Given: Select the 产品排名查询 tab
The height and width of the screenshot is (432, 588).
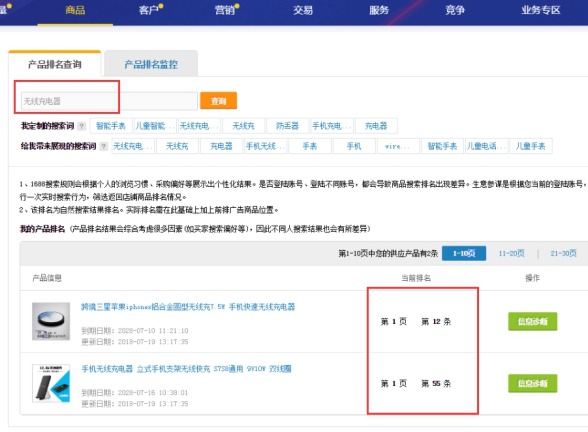Looking at the screenshot, I should pos(55,64).
